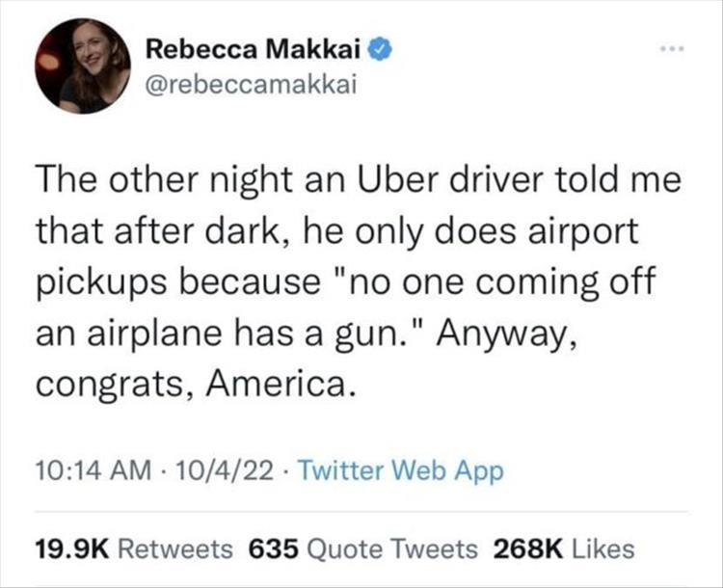Click the 10:14 AM timestamp
Screen dimensions: 723x588
pyautogui.click(x=94, y=471)
